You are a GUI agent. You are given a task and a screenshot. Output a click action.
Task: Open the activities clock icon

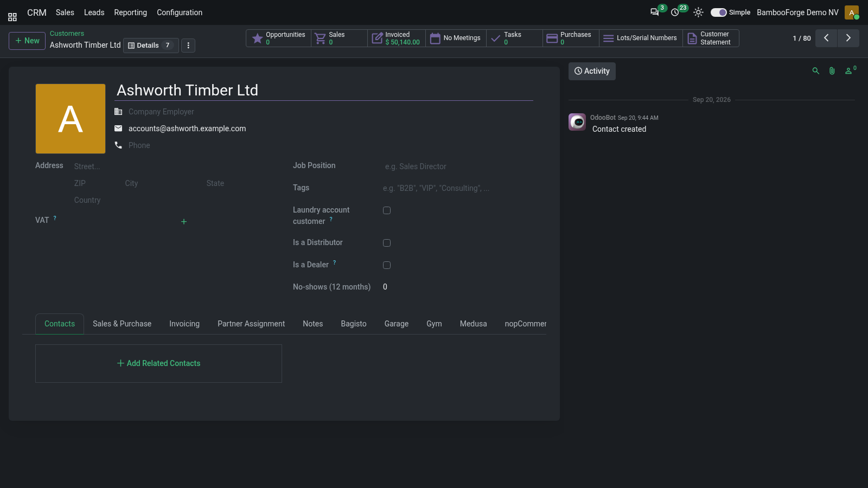(675, 12)
